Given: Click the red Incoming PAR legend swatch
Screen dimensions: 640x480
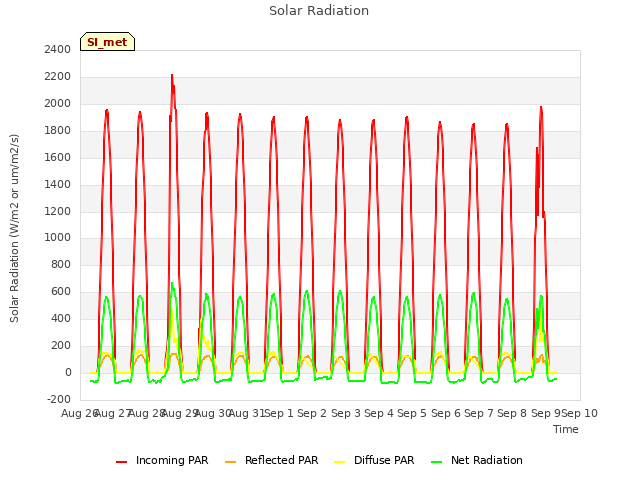Looking at the screenshot, I should click(121, 462).
